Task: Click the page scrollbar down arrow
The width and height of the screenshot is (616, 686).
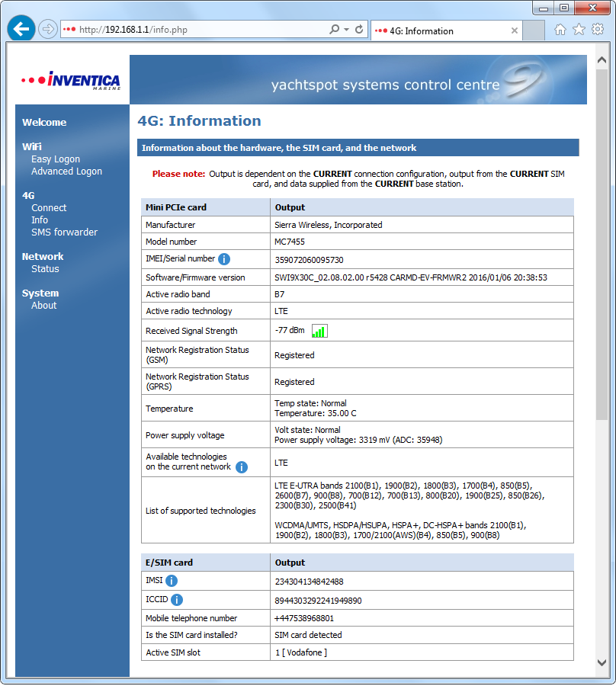Action: (602, 662)
